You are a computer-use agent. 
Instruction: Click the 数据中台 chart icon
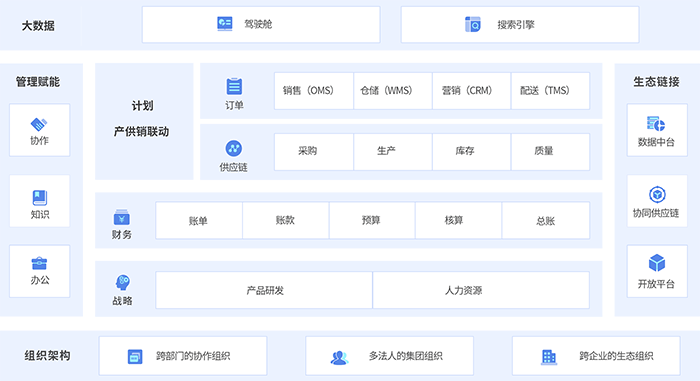point(656,124)
